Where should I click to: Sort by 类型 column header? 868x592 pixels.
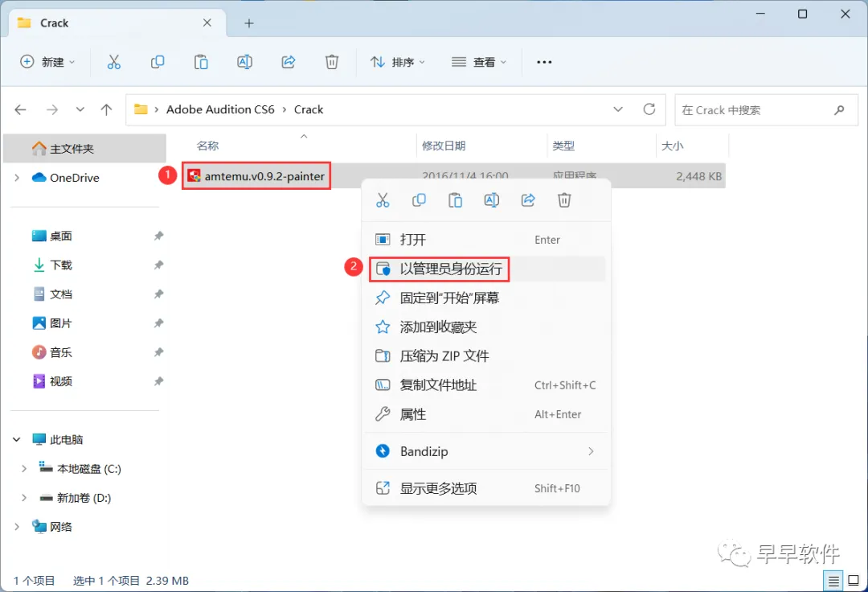tap(563, 146)
